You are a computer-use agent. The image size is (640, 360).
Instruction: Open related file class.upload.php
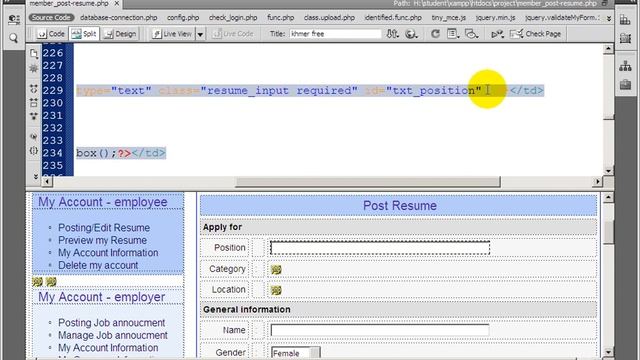tap(329, 18)
